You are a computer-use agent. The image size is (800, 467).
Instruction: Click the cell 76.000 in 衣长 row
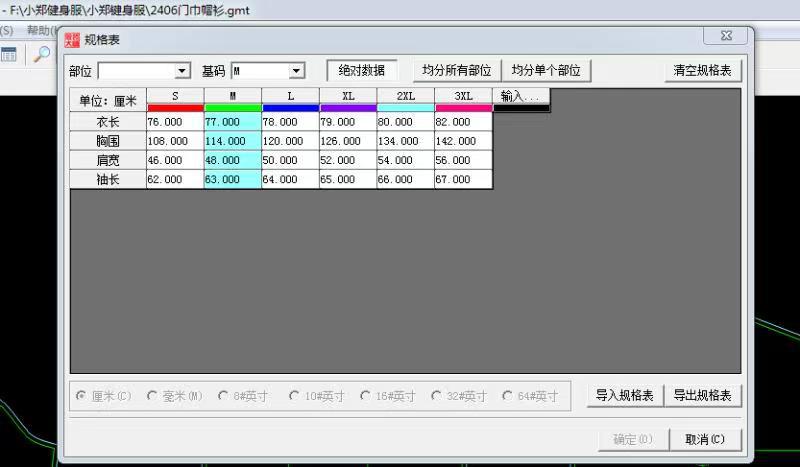point(176,122)
